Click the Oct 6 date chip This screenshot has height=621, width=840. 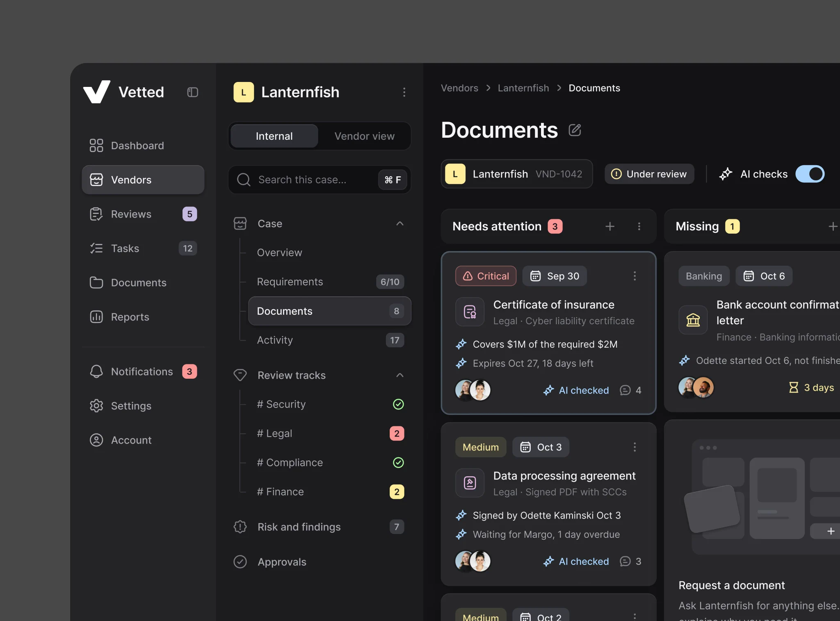click(764, 276)
